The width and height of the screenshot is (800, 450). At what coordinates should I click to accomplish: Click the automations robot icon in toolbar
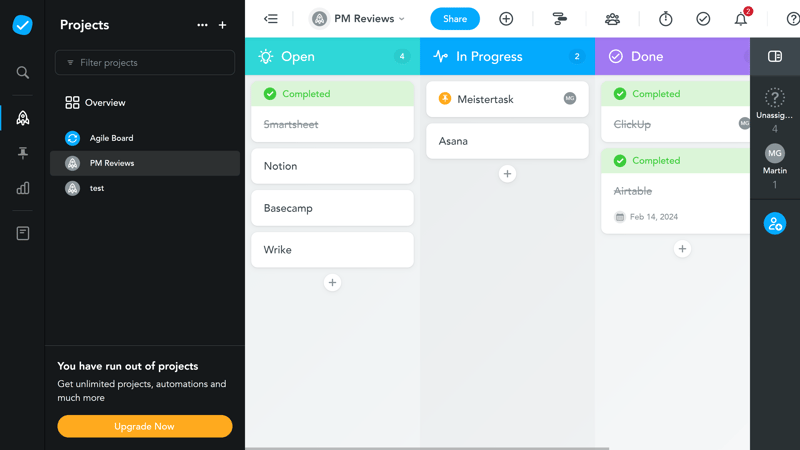point(612,19)
